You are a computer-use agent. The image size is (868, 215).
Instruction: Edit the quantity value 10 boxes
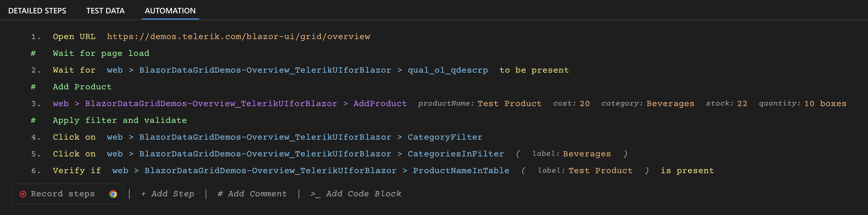[x=825, y=104]
